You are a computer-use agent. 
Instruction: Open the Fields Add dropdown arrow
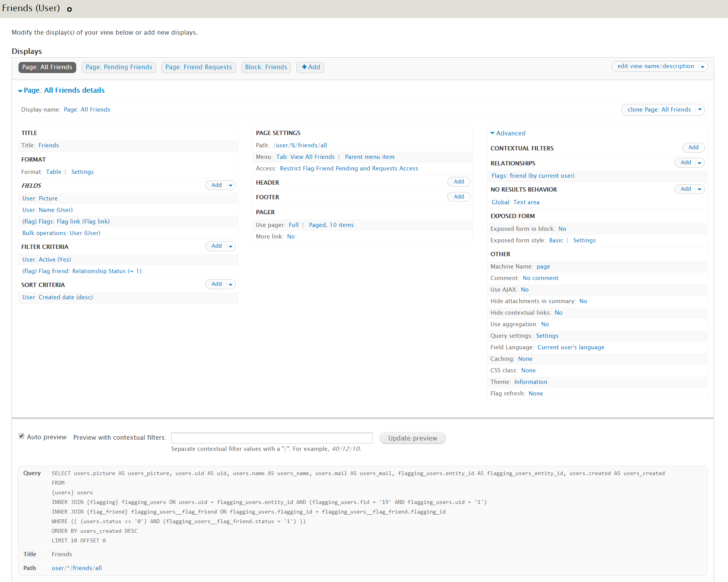coord(231,185)
